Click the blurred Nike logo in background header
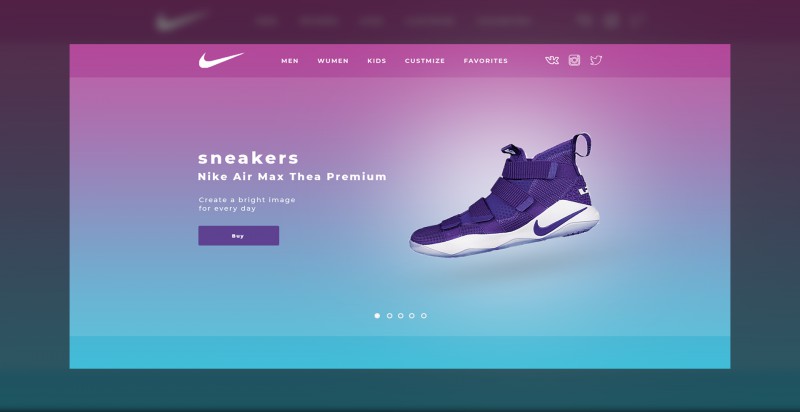The height and width of the screenshot is (412, 800). (181, 21)
